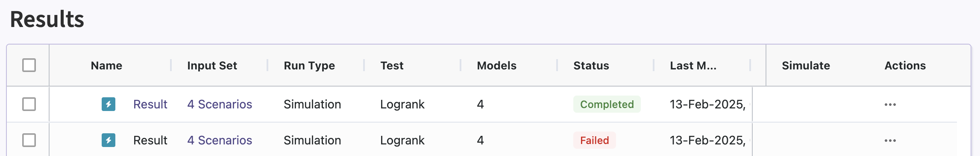980x156 pixels.
Task: Click the lightning bolt icon on Completed row
Action: click(109, 104)
